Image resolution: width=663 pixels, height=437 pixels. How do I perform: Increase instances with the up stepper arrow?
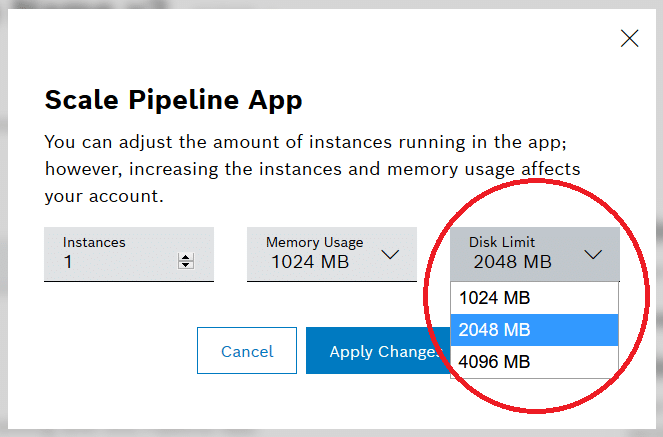pos(184,258)
